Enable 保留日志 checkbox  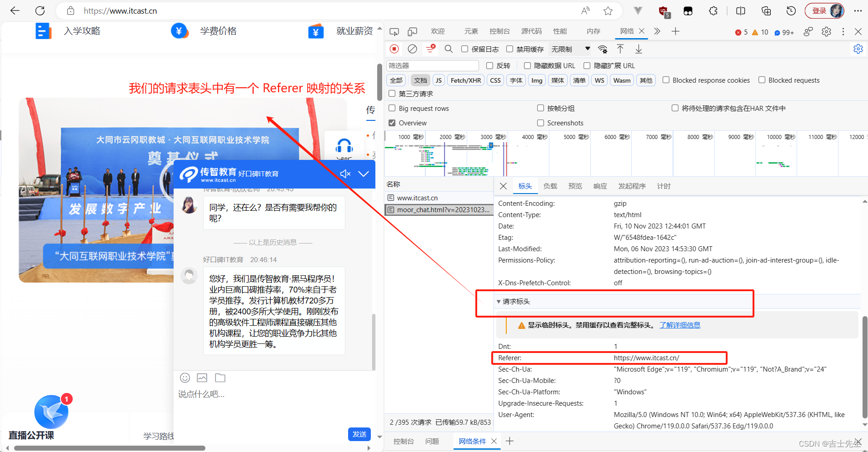(464, 49)
